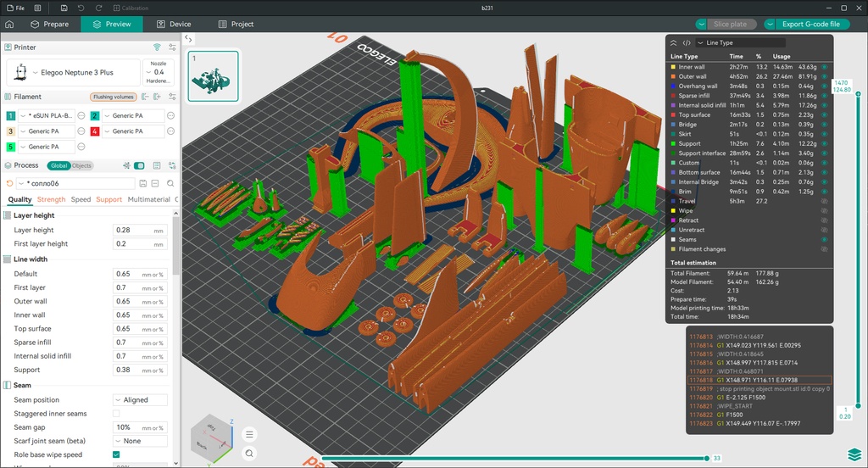Click filament 5 green color swatch
868x468 pixels.
[x=10, y=147]
